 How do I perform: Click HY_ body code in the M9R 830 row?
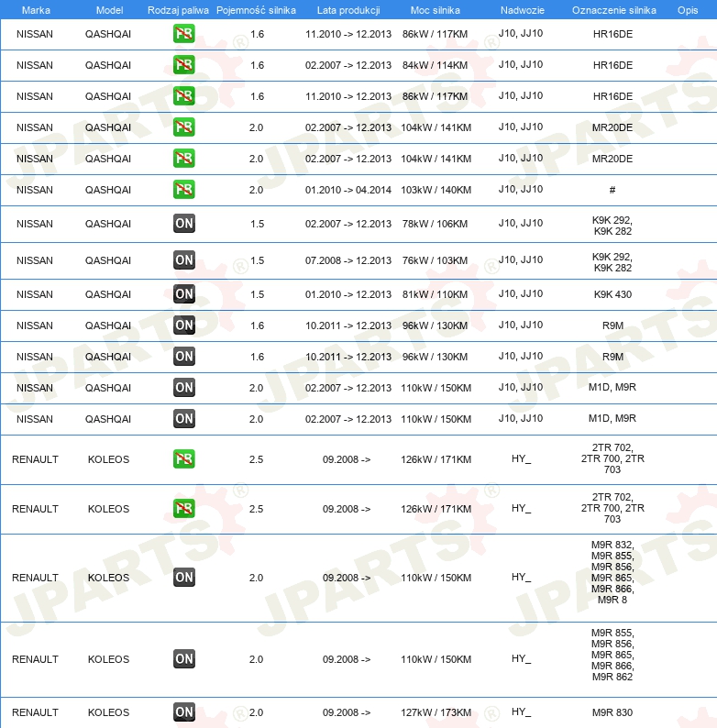pos(521,711)
